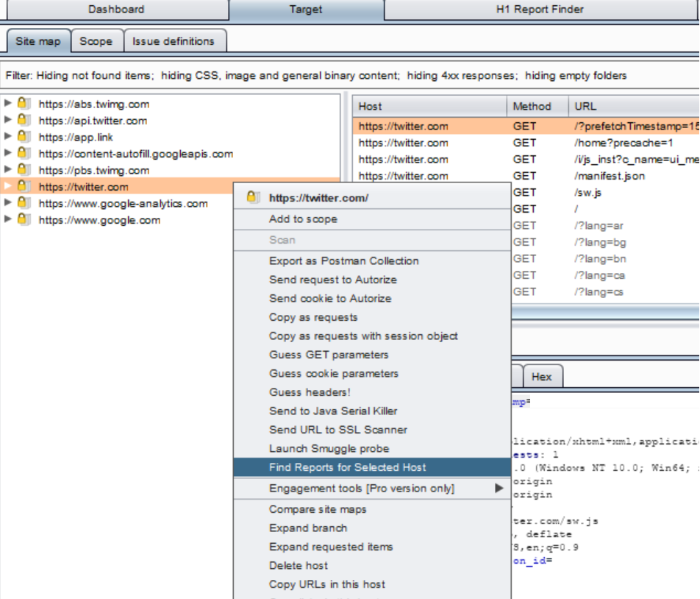This screenshot has width=700, height=599.
Task: Expand the abs.twimg.com tree node
Action: coord(7,103)
